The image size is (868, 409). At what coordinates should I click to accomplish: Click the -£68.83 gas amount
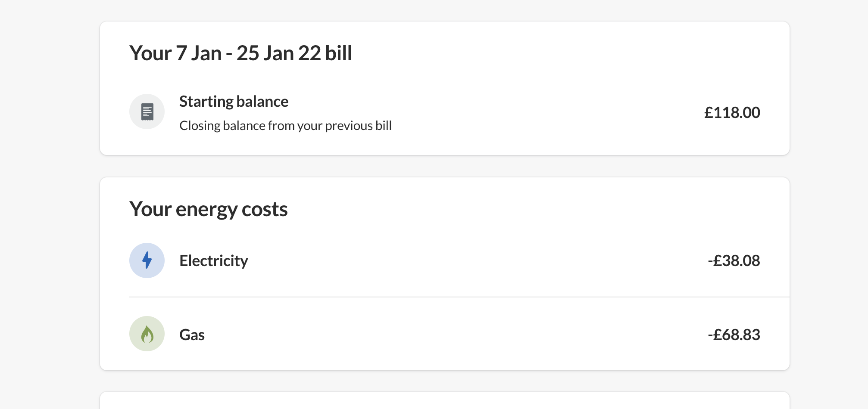pos(734,335)
